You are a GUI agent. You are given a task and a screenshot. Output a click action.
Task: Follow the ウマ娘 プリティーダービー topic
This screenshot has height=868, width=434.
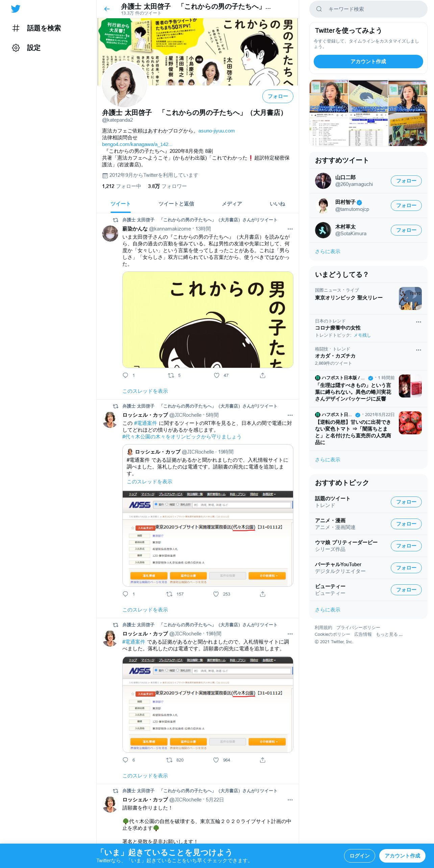pyautogui.click(x=406, y=546)
